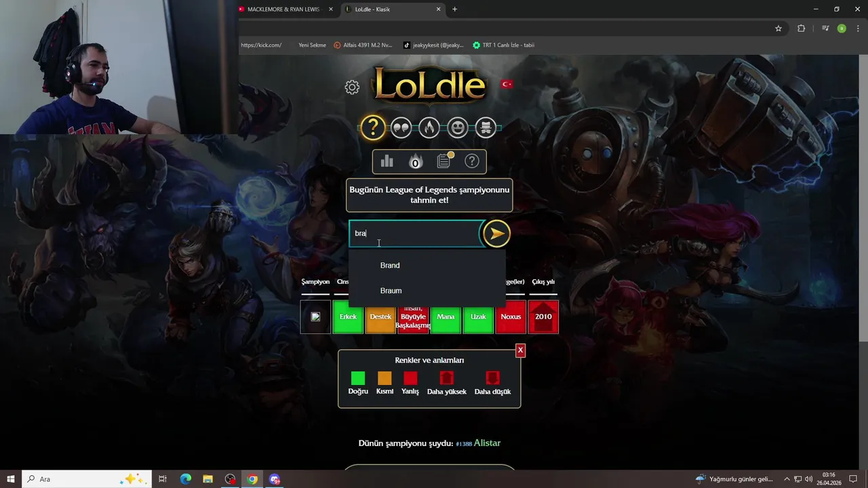Choose Brand from the suggestion list
868x488 pixels.
click(427, 265)
